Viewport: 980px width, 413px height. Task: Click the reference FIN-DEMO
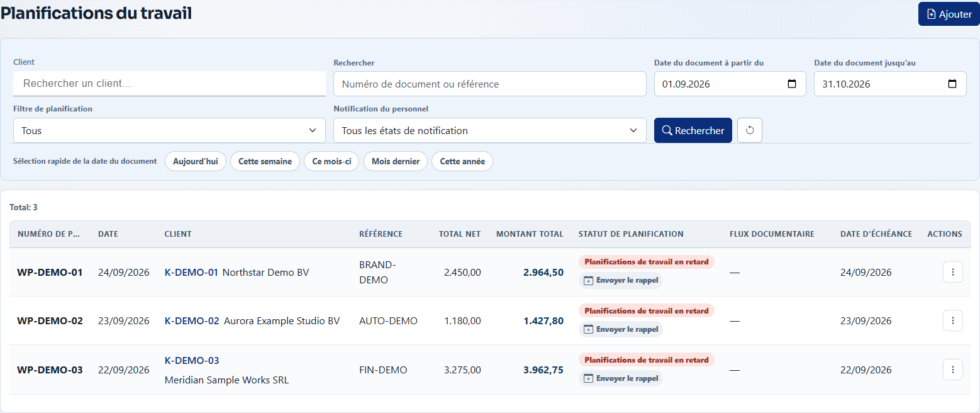[383, 370]
